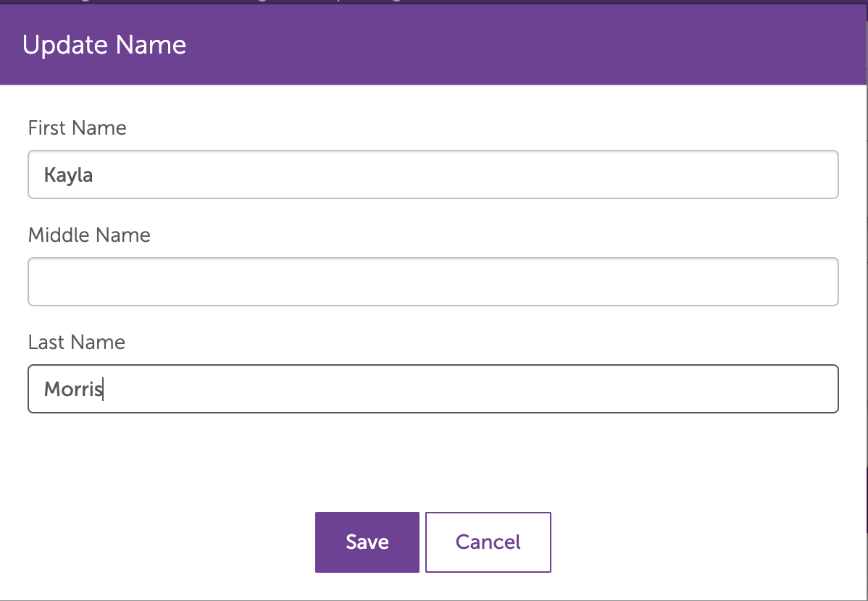Click the word "Morris" in Last Name
This screenshot has height=601, width=868.
[x=73, y=390]
